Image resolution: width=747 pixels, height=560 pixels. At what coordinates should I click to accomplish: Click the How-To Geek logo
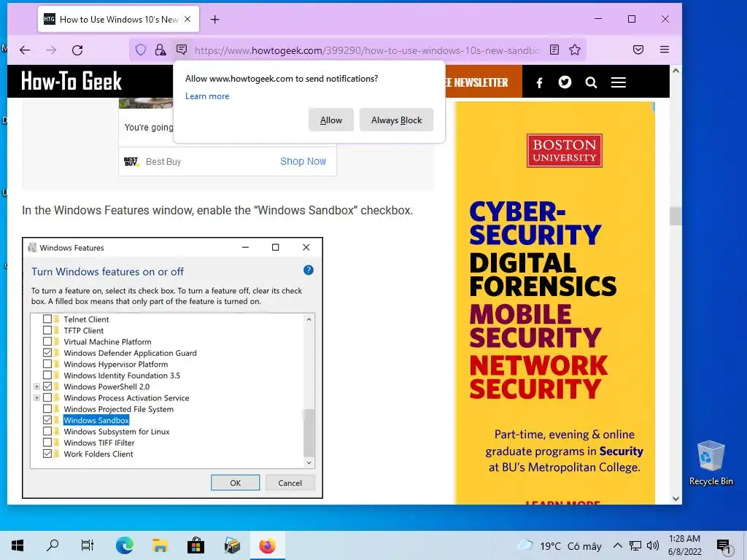click(x=71, y=81)
